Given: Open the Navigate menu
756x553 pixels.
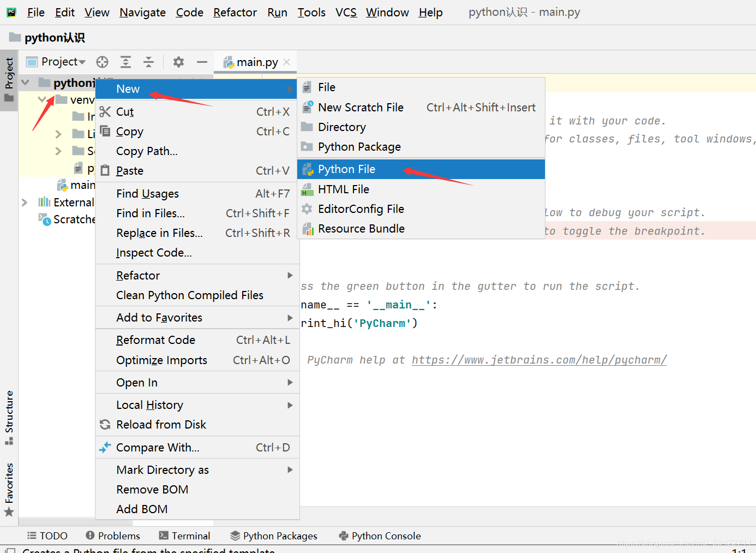Looking at the screenshot, I should [x=142, y=12].
